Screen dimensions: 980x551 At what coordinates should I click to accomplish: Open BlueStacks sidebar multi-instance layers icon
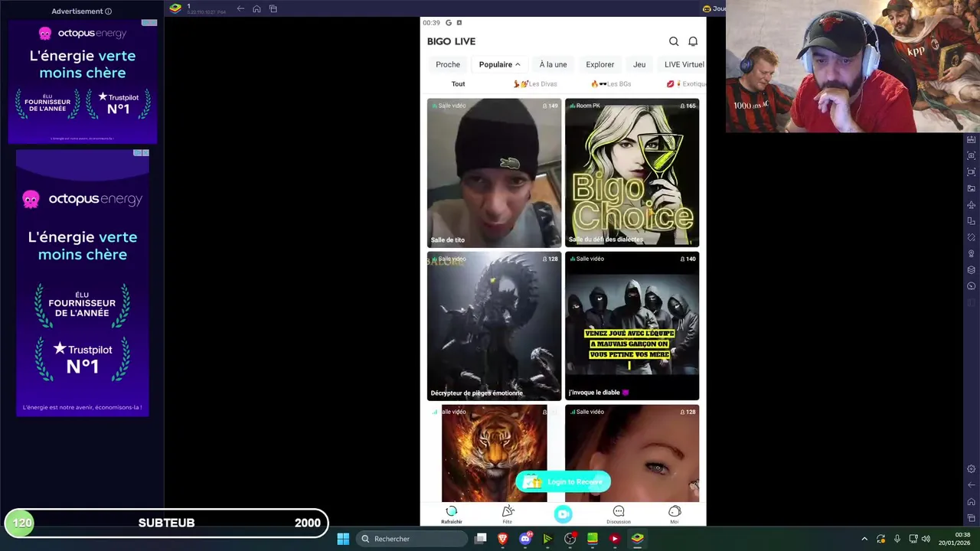(x=972, y=269)
